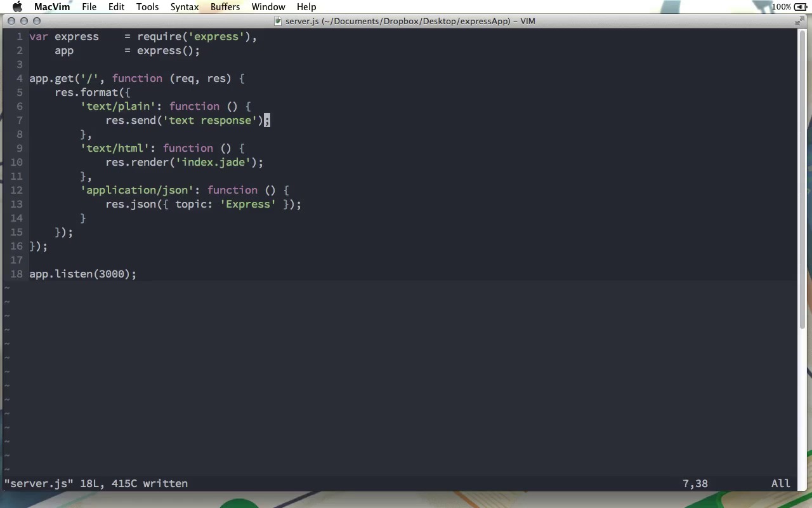The image size is (812, 508).
Task: Place cursor on 'app.get' on line 4
Action: click(51, 79)
